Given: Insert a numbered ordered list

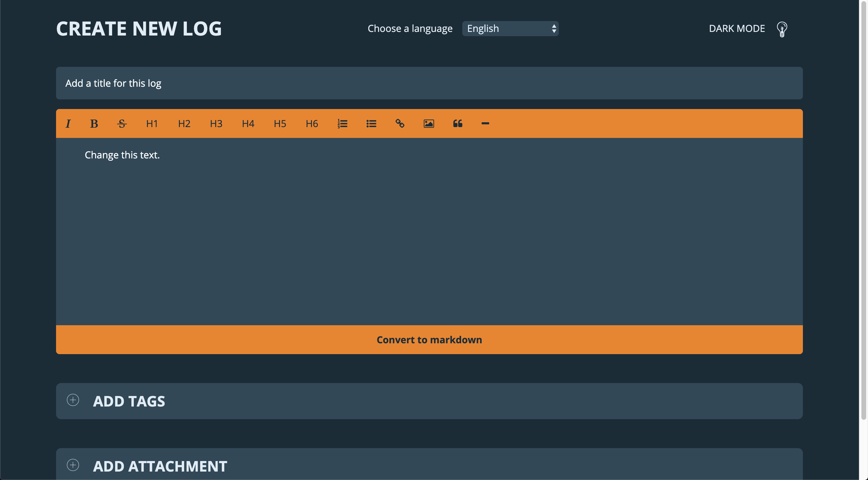Looking at the screenshot, I should coord(342,123).
